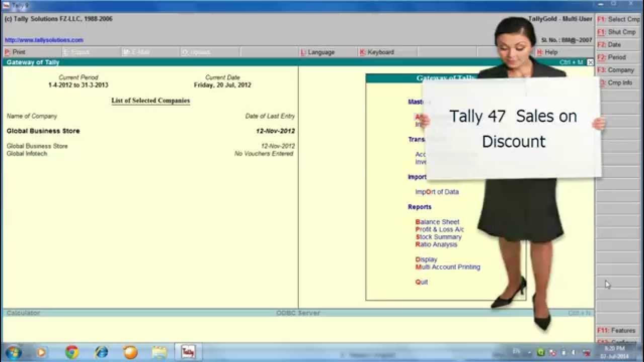Click F3: Company button
The height and width of the screenshot is (362, 644).
(x=618, y=70)
